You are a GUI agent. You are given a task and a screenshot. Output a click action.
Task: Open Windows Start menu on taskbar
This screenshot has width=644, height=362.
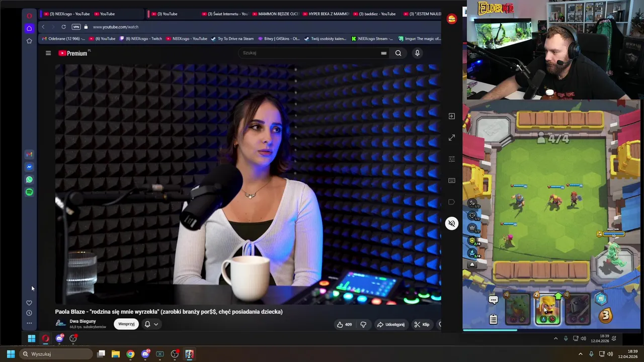click(x=11, y=354)
